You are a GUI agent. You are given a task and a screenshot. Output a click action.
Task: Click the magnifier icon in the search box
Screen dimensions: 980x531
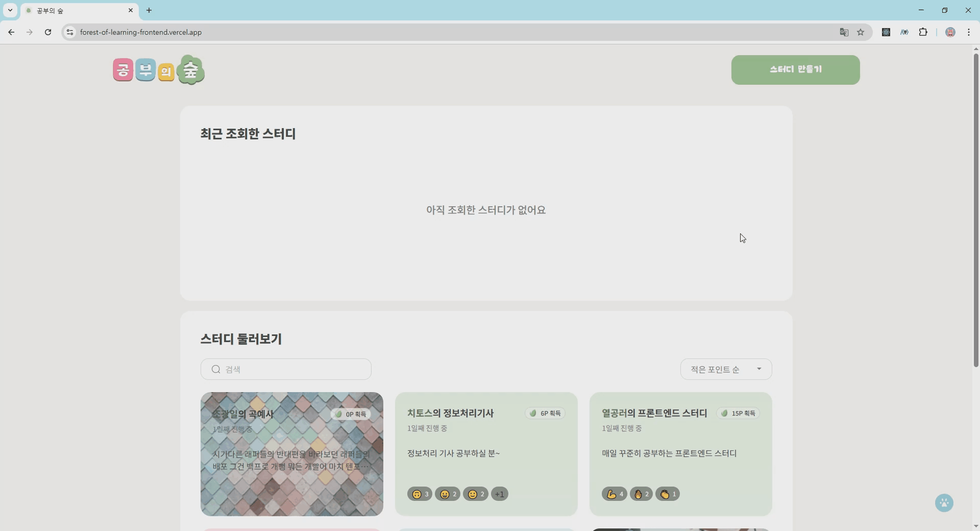(x=216, y=369)
